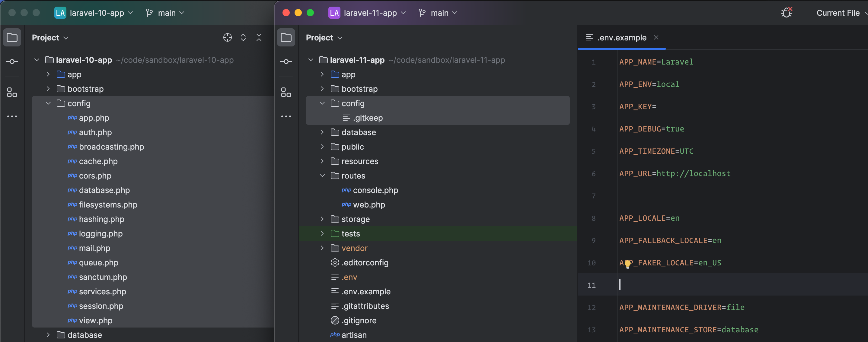The image size is (868, 342).
Task: Expand the tests folder in laravel-11-app
Action: (322, 234)
